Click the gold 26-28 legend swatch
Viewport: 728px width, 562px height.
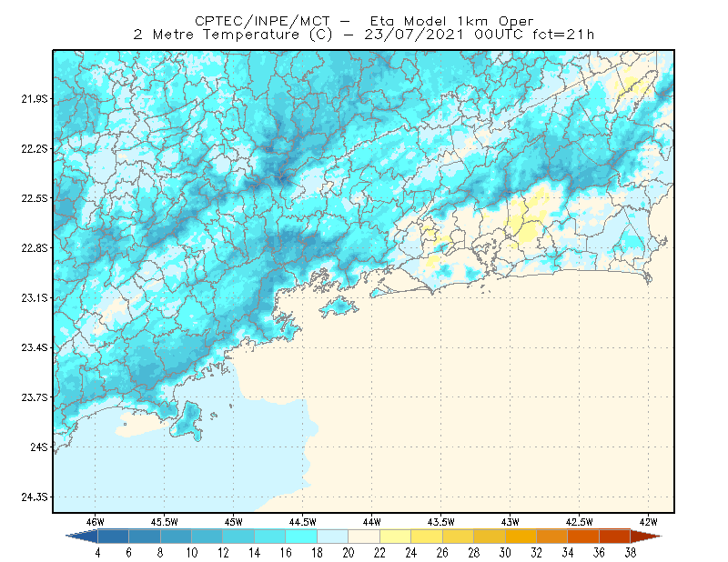[x=458, y=537]
